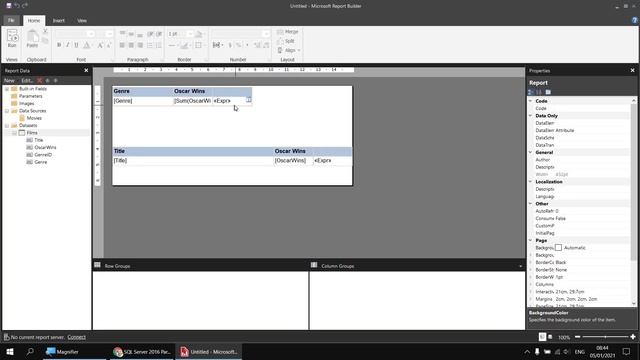Toggle Underline formatting in Font group

click(x=76, y=45)
